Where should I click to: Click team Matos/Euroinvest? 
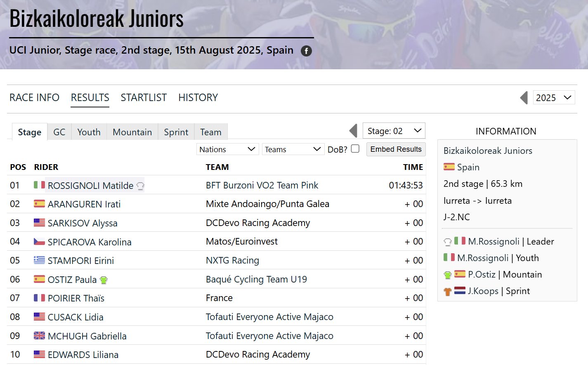[x=242, y=241]
